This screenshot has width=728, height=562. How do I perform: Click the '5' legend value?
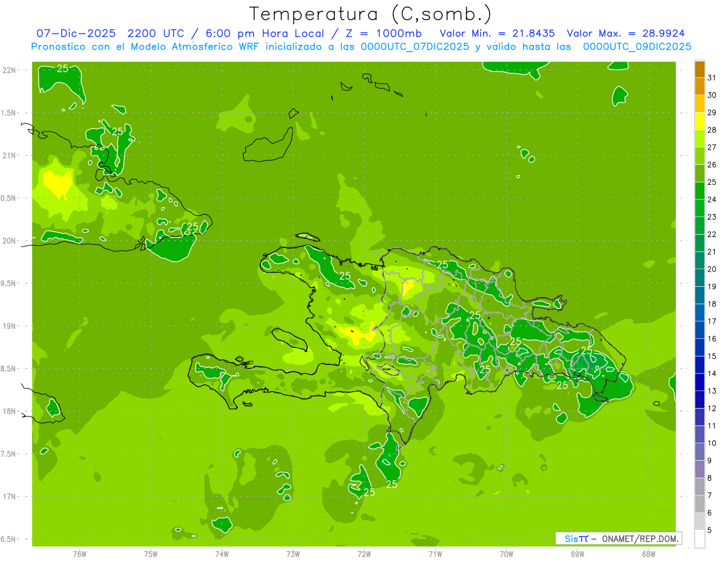click(710, 530)
